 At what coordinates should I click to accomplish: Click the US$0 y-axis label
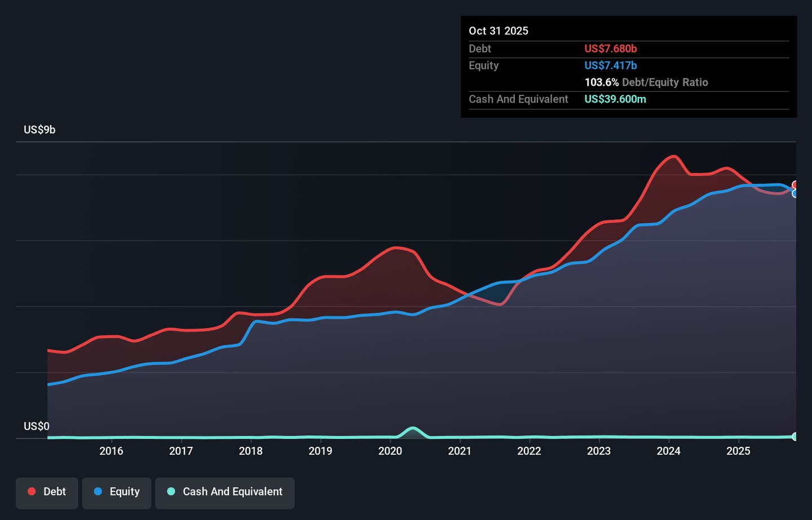coord(37,426)
